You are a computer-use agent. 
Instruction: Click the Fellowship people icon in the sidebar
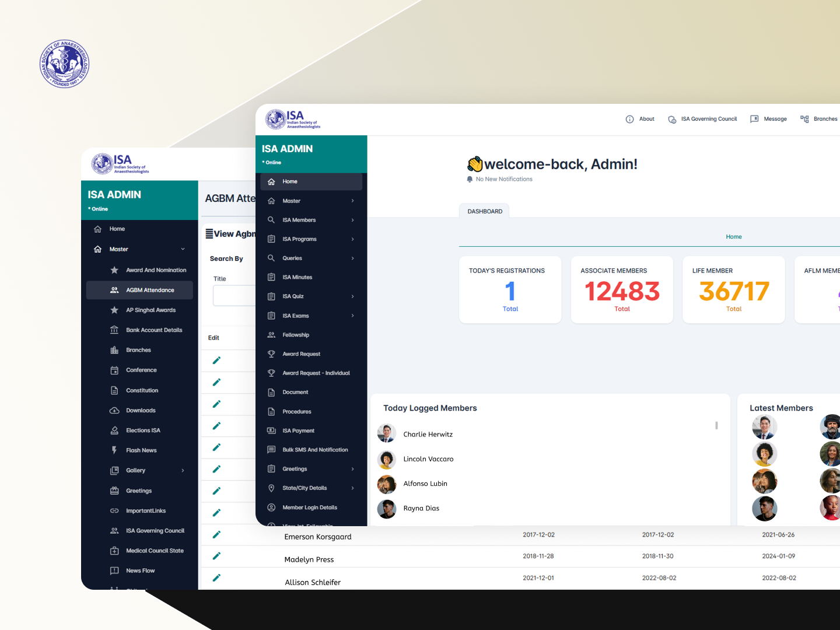tap(271, 335)
